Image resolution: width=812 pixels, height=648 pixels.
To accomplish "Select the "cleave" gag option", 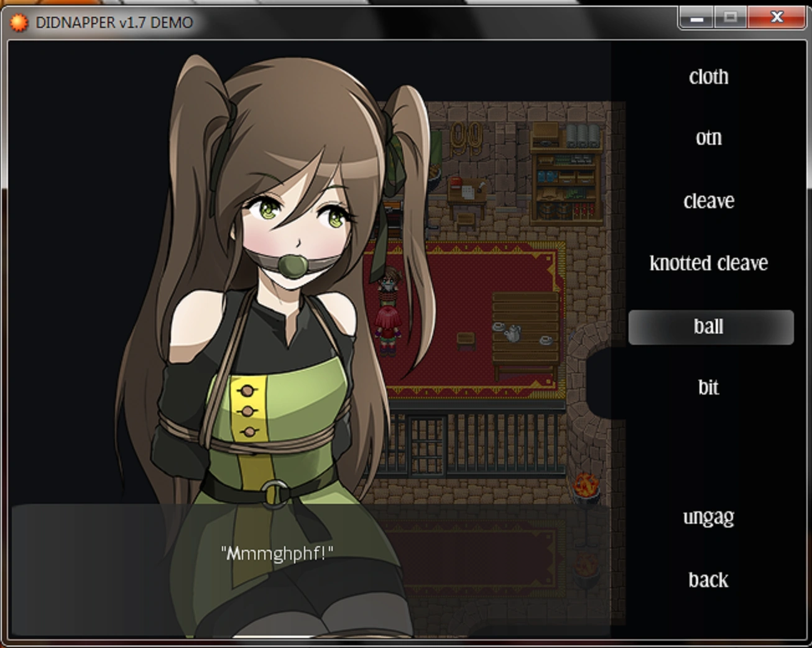I will [708, 200].
